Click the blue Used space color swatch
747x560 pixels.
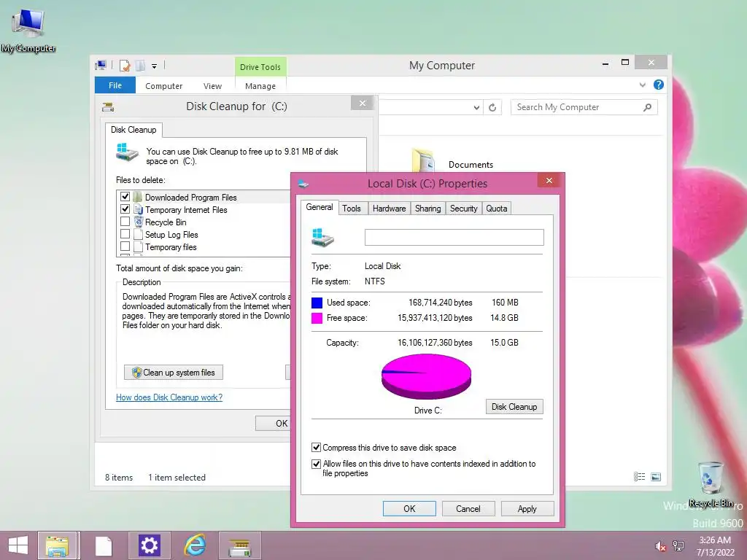pyautogui.click(x=317, y=303)
